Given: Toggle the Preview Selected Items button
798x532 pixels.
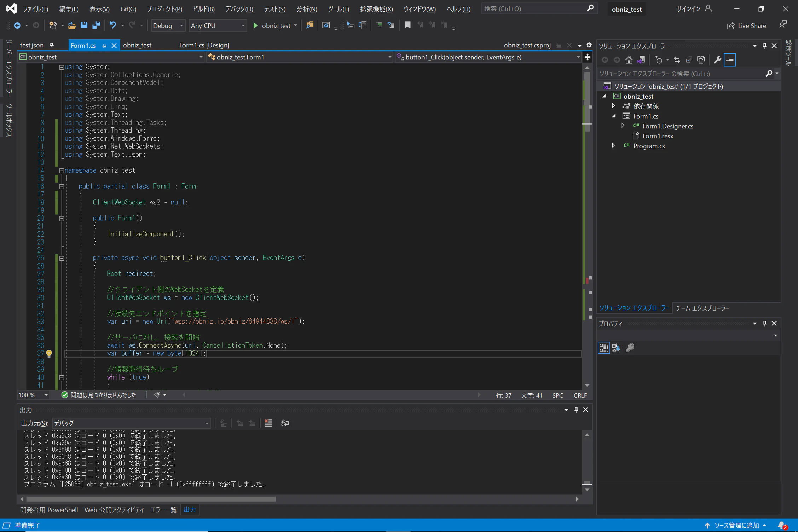Looking at the screenshot, I should click(730, 60).
